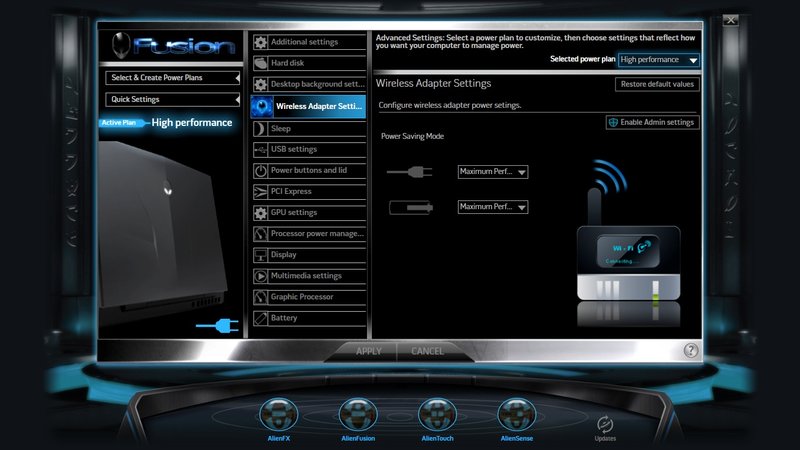Click the Wi-Fi router illustration
This screenshot has height=450, width=800.
pyautogui.click(x=629, y=243)
